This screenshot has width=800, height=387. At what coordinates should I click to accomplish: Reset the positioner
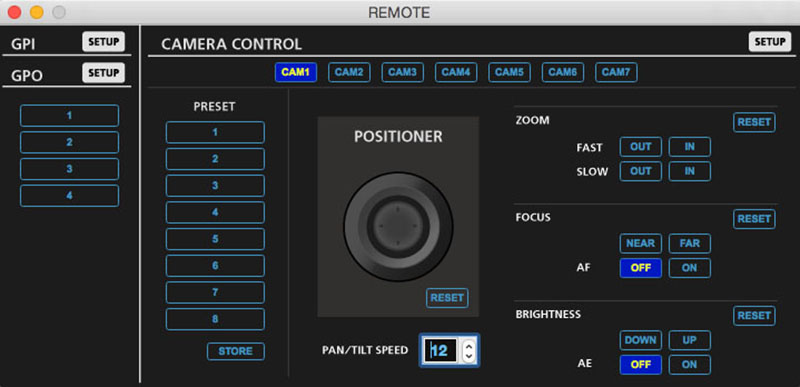pyautogui.click(x=447, y=298)
